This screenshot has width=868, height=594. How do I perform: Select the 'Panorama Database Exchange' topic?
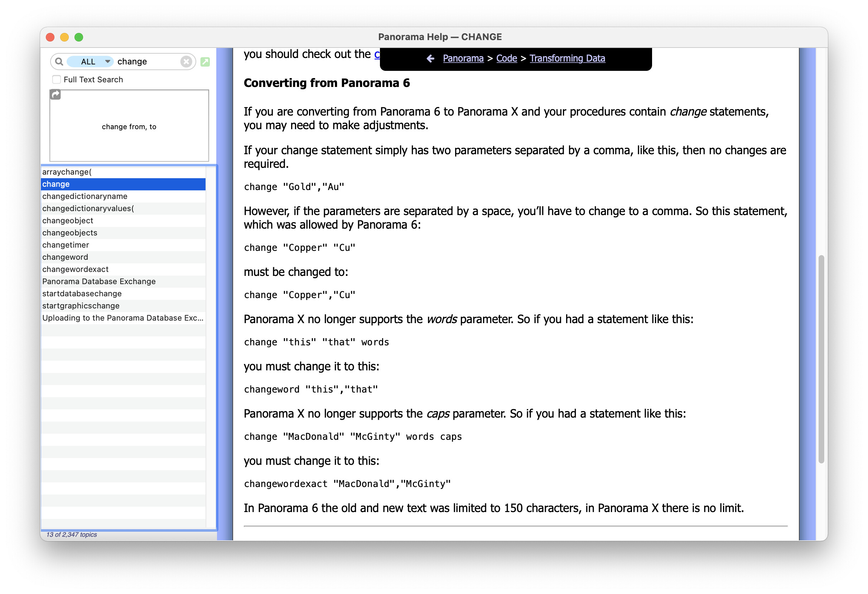123,282
